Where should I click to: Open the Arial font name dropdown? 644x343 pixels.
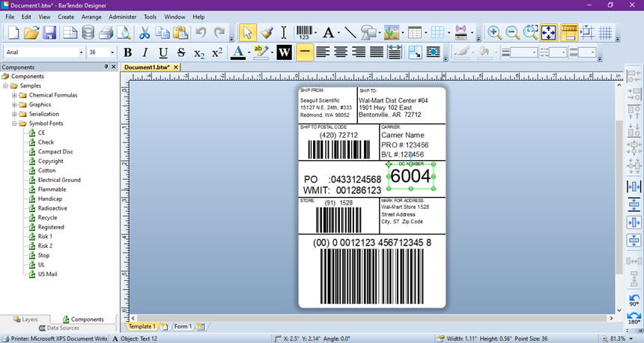pyautogui.click(x=81, y=52)
